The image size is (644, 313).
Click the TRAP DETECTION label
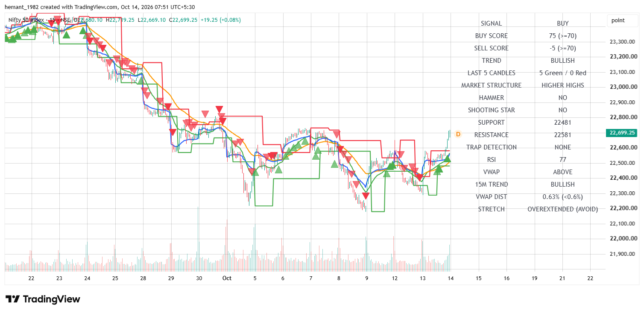(x=491, y=147)
